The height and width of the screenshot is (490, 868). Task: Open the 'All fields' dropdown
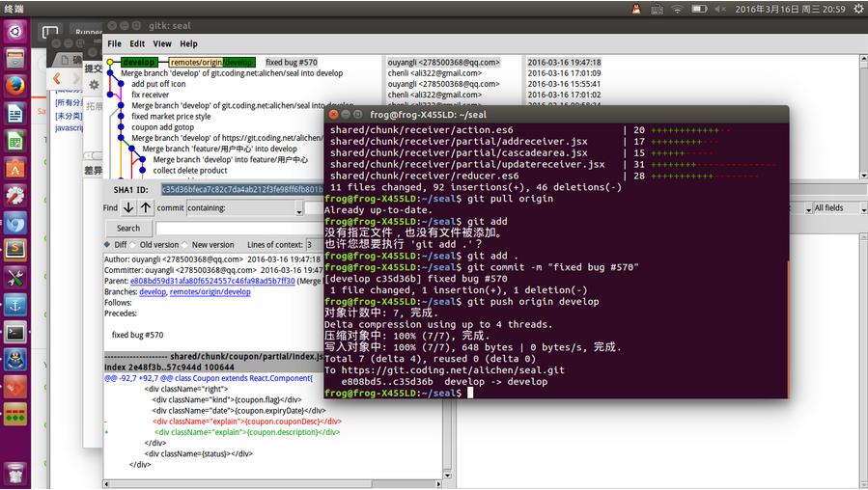pos(834,208)
